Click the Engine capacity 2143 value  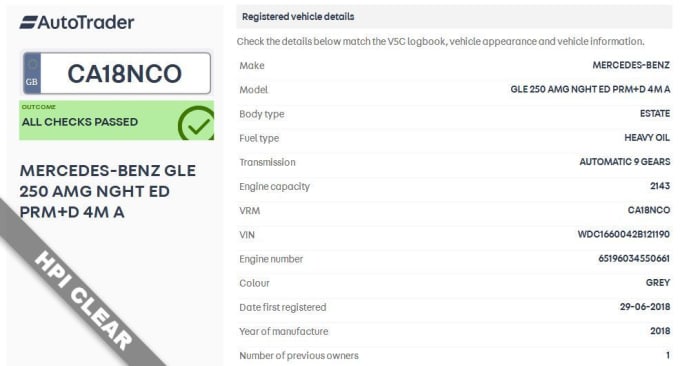pos(660,186)
